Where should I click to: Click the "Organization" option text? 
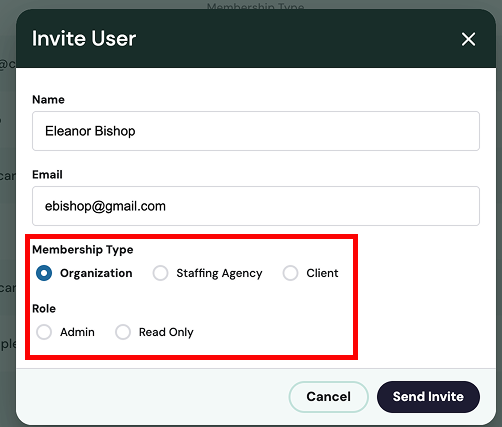point(96,273)
